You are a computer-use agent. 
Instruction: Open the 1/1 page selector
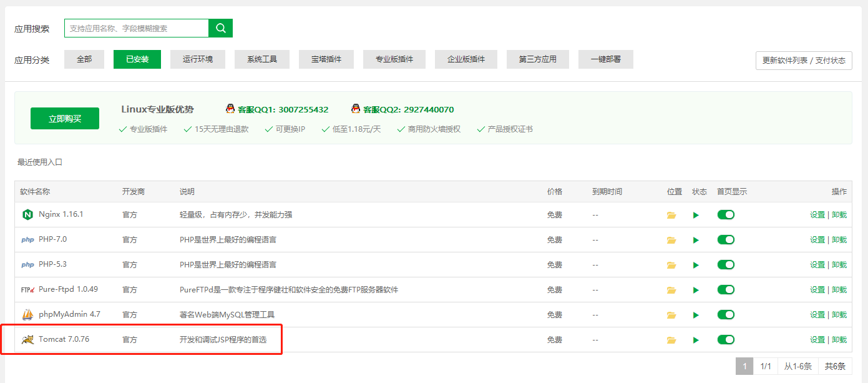pyautogui.click(x=766, y=366)
